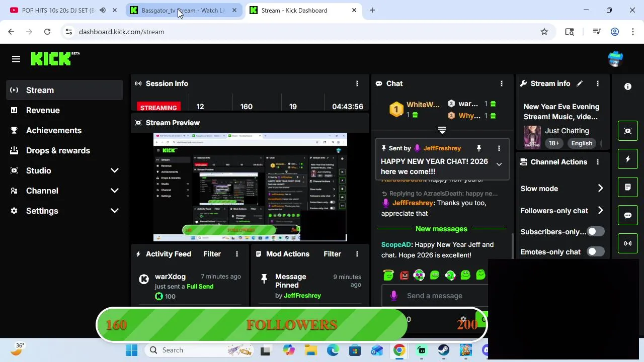Image resolution: width=644 pixels, height=362 pixels.
Task: Click Windows Start button
Action: [x=132, y=350]
